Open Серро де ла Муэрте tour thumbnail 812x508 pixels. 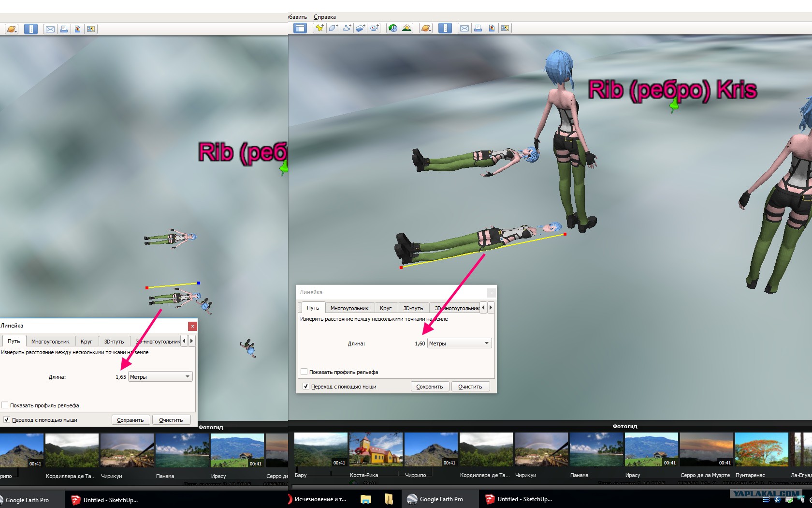pos(707,450)
